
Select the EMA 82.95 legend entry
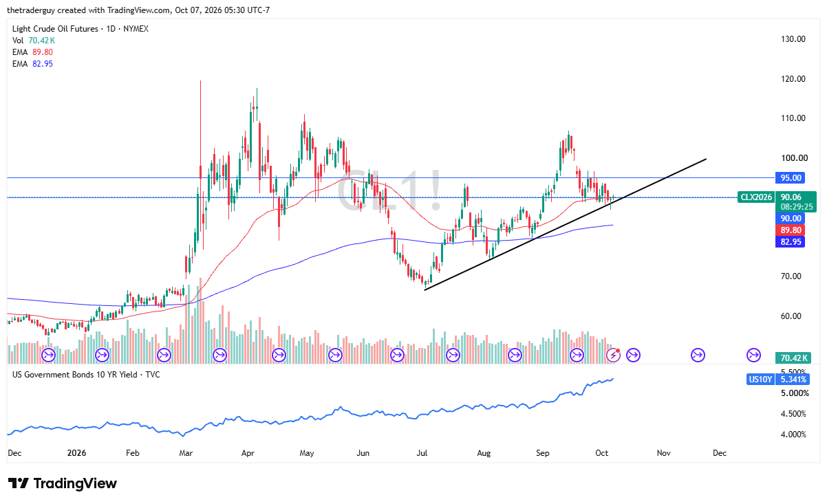point(32,63)
